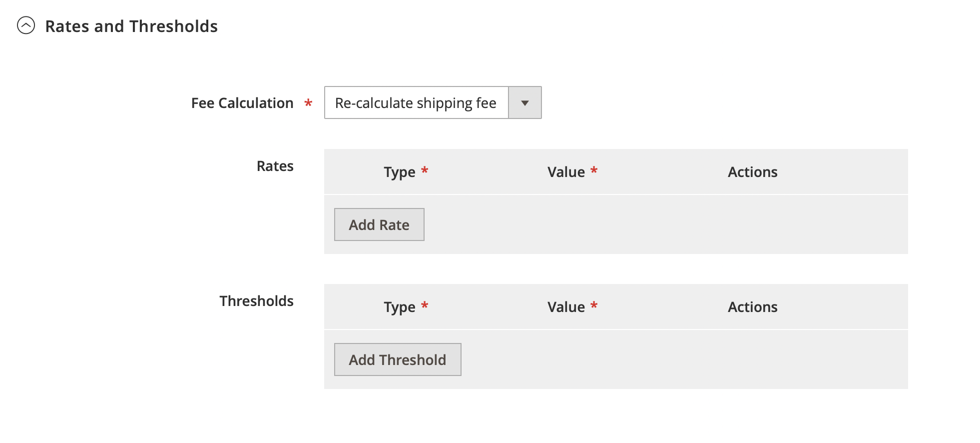980x443 pixels.
Task: Click the Thresholds field label
Action: 256,301
